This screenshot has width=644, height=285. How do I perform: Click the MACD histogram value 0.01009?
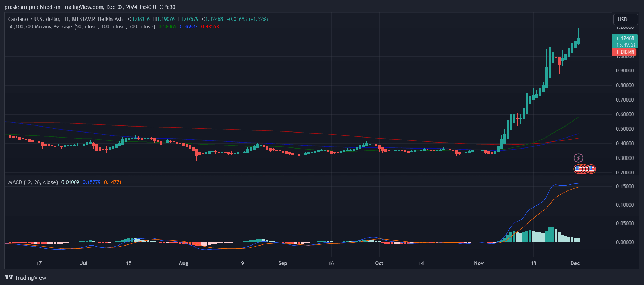pyautogui.click(x=70, y=182)
